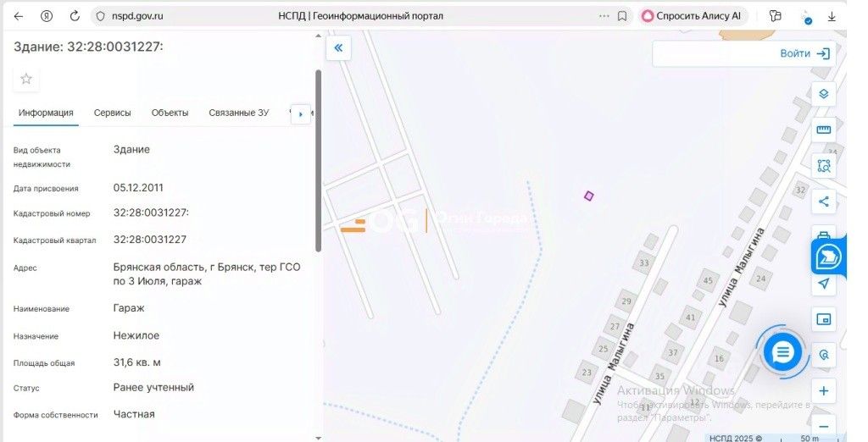868x442 pixels.
Task: Switch to the Объекты tab
Action: click(170, 113)
